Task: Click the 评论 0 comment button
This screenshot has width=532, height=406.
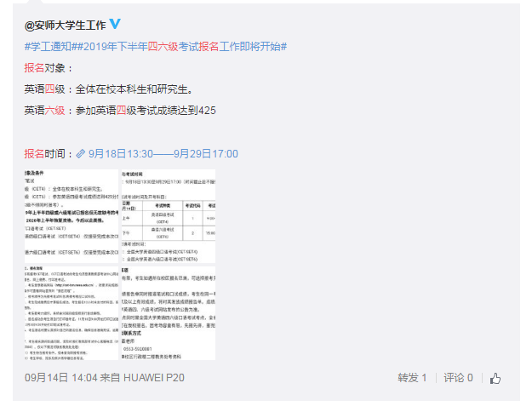Action: coord(457,378)
